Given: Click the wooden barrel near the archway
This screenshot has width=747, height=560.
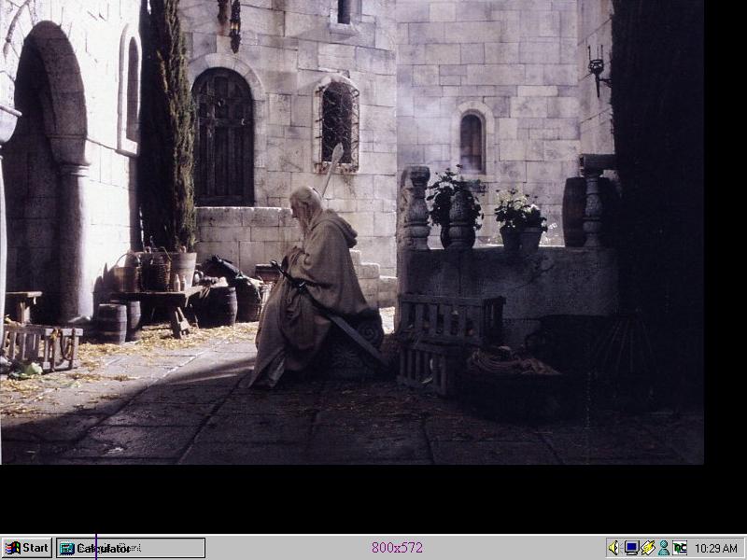Looking at the screenshot, I should 112,322.
